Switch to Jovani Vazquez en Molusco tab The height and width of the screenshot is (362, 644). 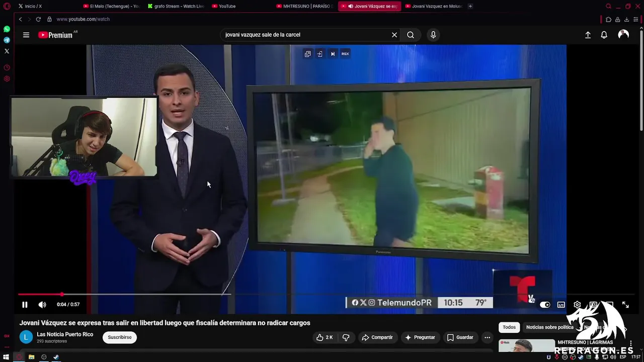tap(433, 6)
